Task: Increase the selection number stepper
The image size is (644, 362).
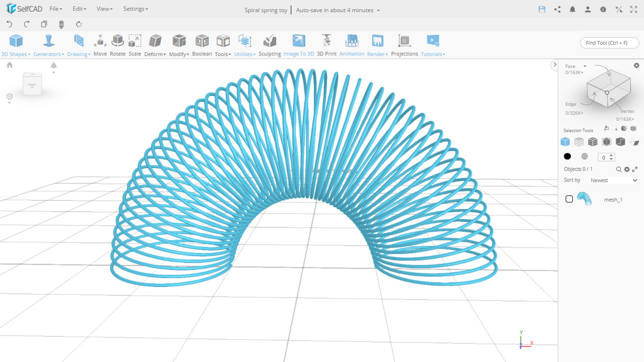Action: tap(611, 155)
